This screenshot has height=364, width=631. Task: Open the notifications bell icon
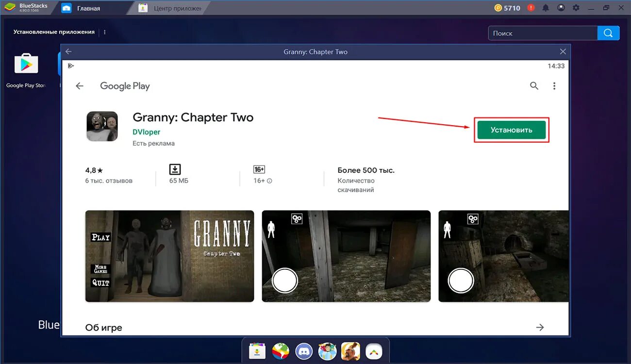point(546,8)
